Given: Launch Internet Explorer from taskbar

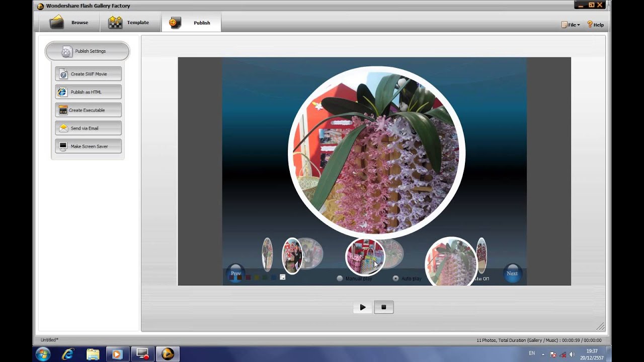Looking at the screenshot, I should click(68, 354).
